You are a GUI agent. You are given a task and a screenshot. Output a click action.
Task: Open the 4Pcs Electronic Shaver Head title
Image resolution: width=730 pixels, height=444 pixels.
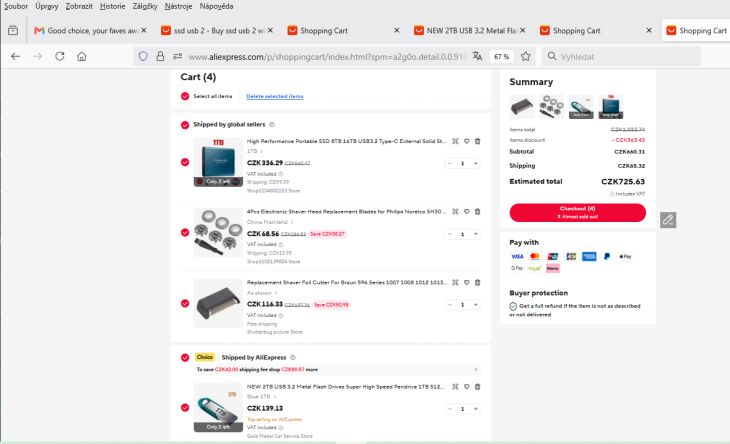point(346,211)
